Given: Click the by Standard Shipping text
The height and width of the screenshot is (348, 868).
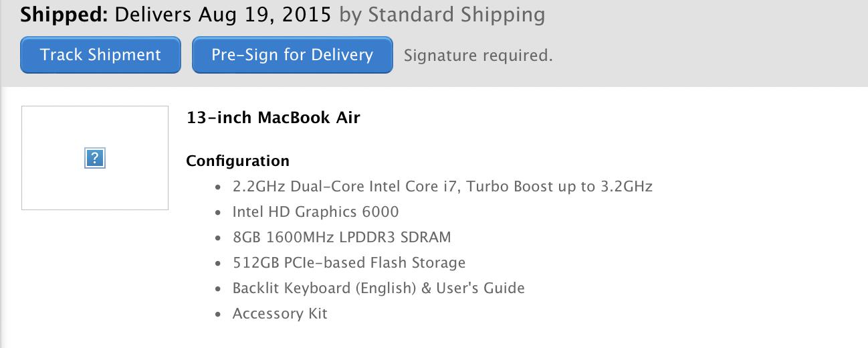Looking at the screenshot, I should click(442, 15).
